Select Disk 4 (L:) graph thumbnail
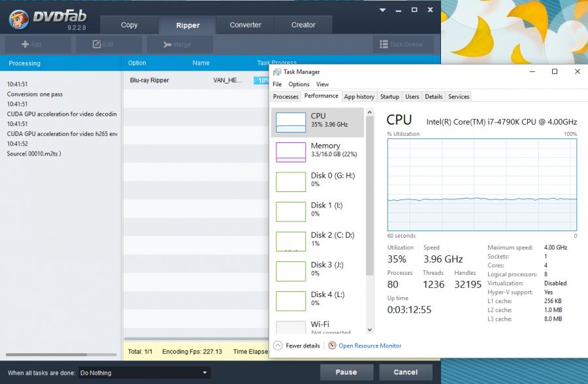This screenshot has width=588, height=384. [x=291, y=301]
